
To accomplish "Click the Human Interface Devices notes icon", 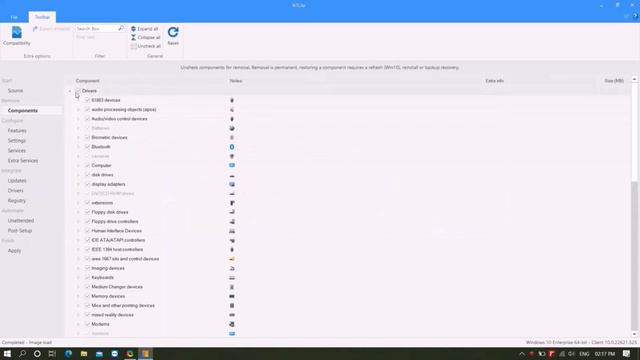I will (232, 231).
